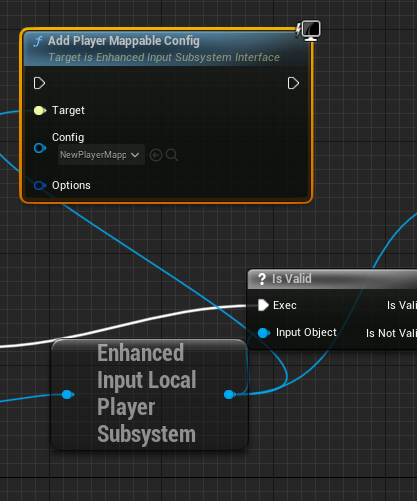Click the Options pin label
The width and height of the screenshot is (417, 501).
(71, 185)
